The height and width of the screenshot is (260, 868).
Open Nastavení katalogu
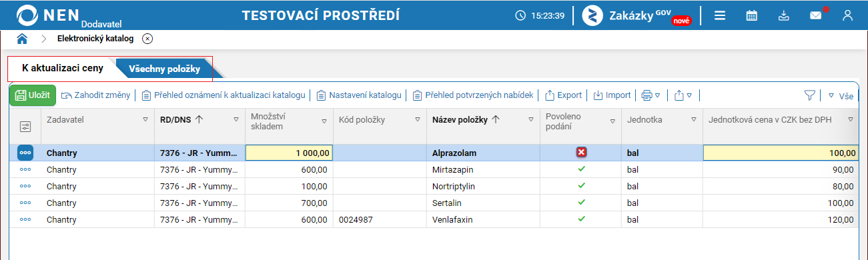coord(359,95)
